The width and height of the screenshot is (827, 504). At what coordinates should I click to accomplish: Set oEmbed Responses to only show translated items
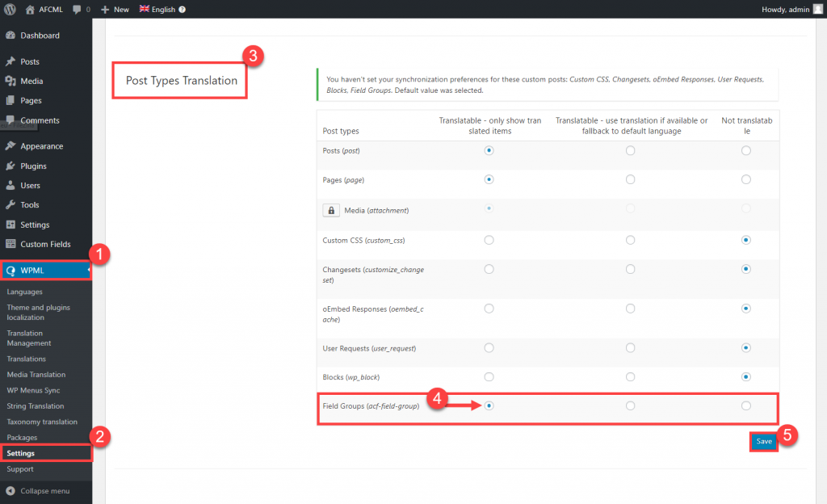(x=489, y=309)
